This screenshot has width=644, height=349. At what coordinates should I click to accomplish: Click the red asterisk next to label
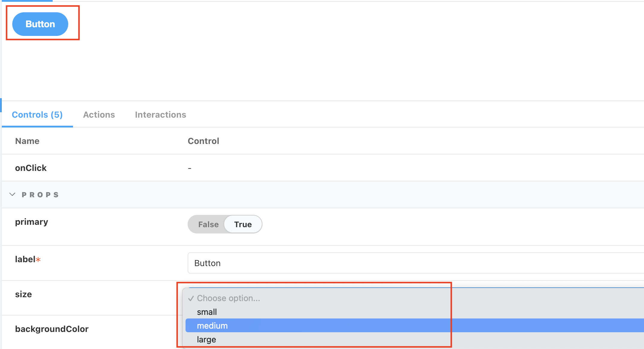coord(38,260)
